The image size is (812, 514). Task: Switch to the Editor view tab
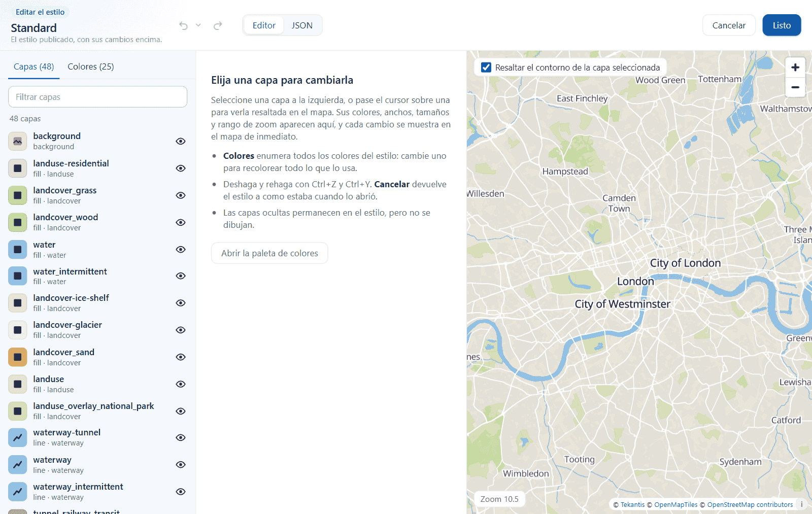(x=264, y=25)
